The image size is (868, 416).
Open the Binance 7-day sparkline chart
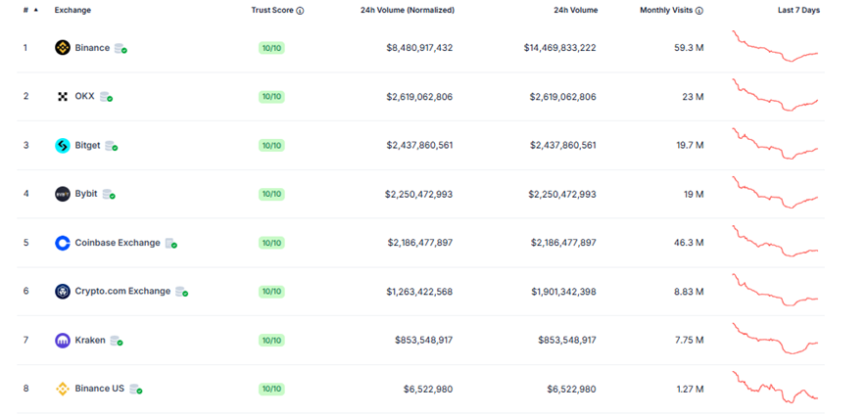(x=775, y=46)
